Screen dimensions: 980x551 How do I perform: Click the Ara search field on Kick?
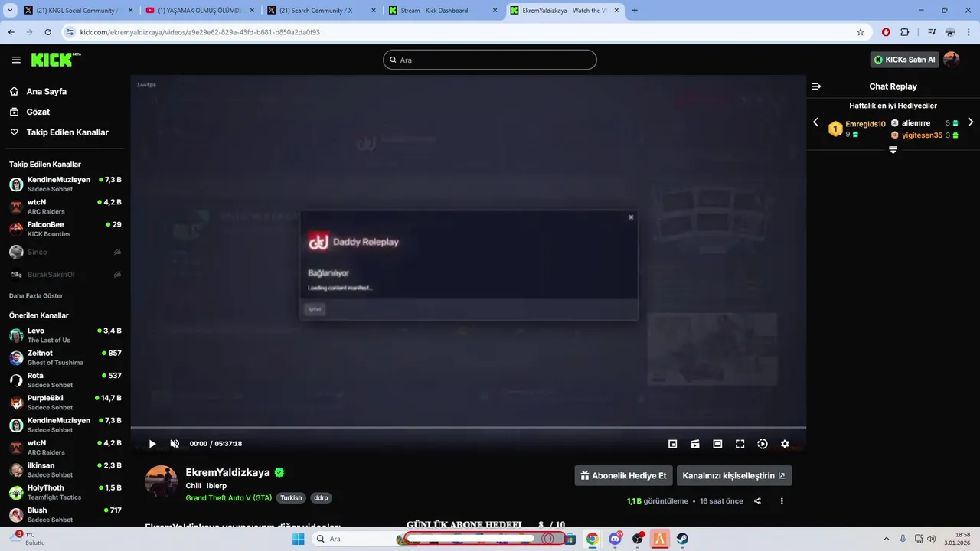(490, 60)
